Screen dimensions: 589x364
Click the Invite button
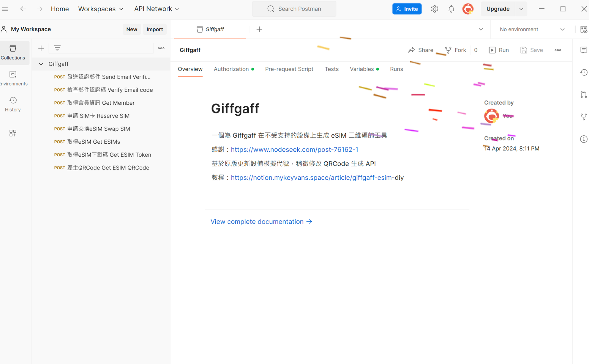point(407,9)
